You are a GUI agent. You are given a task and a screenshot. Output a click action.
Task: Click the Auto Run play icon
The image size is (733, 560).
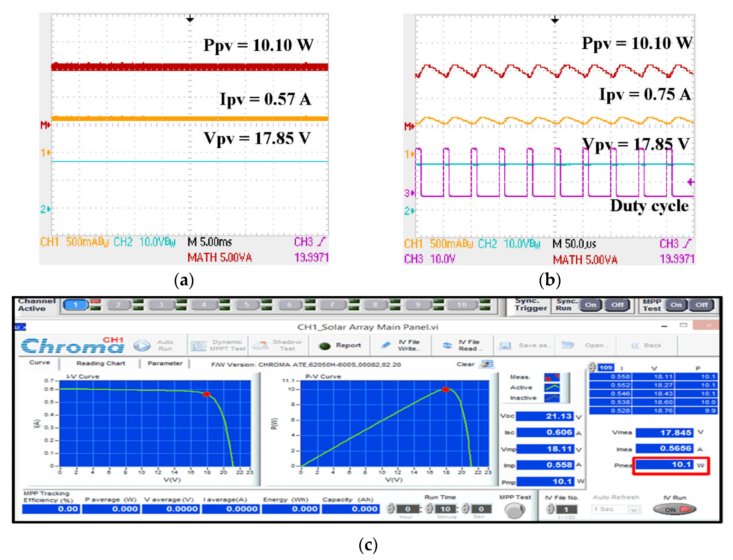pos(142,345)
